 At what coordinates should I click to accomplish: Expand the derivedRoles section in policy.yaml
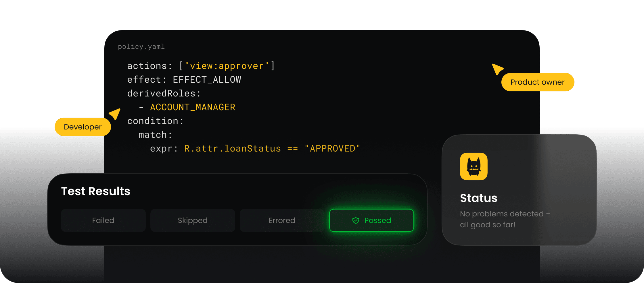(164, 93)
